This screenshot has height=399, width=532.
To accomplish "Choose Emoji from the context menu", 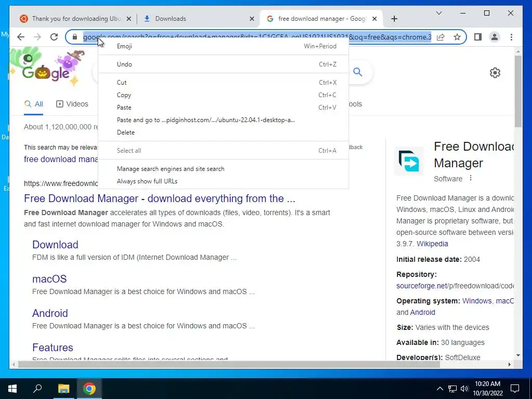I will [x=223, y=46].
